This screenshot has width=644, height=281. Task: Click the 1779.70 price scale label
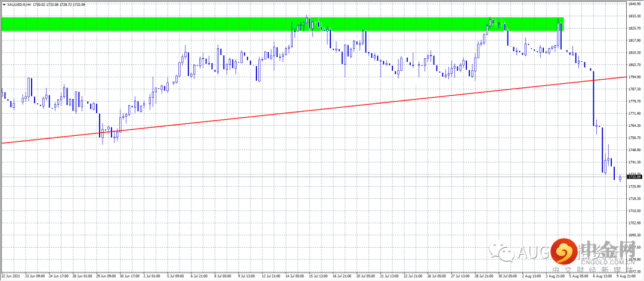[x=635, y=101]
